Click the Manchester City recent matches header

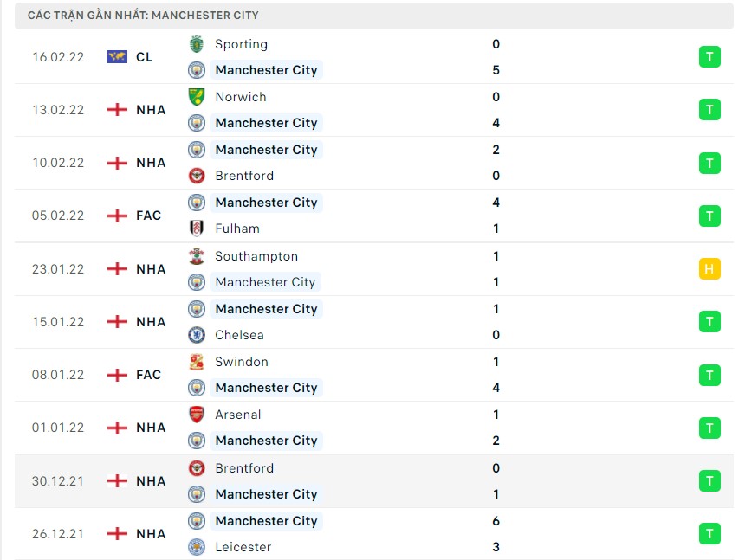[143, 16]
